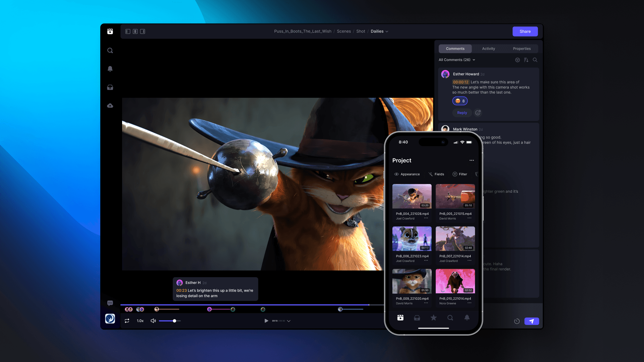
Task: Mute audio with speaker icon
Action: coord(153,321)
